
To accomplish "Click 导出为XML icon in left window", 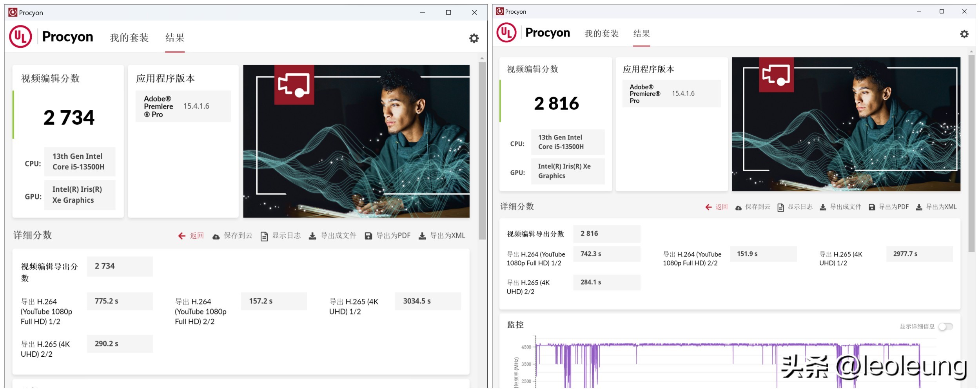I will tap(422, 236).
